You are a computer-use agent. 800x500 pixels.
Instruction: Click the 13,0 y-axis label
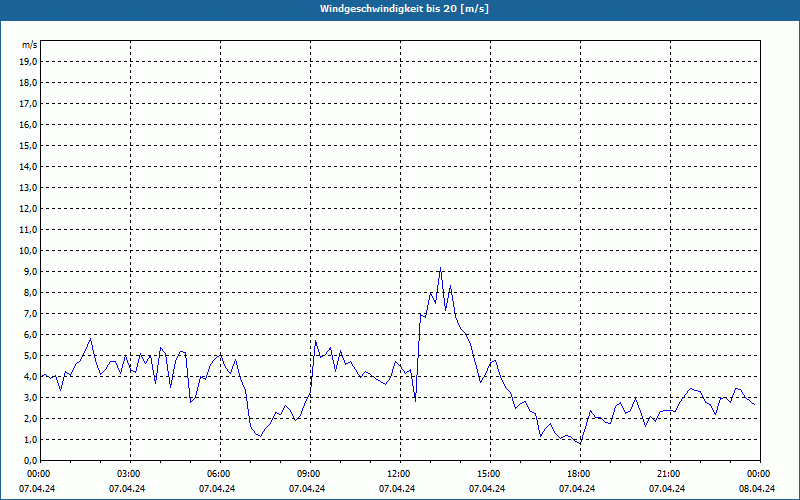point(28,187)
